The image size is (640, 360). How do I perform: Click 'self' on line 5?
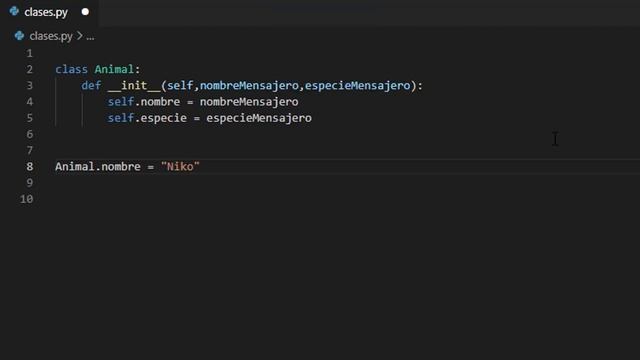pos(121,118)
